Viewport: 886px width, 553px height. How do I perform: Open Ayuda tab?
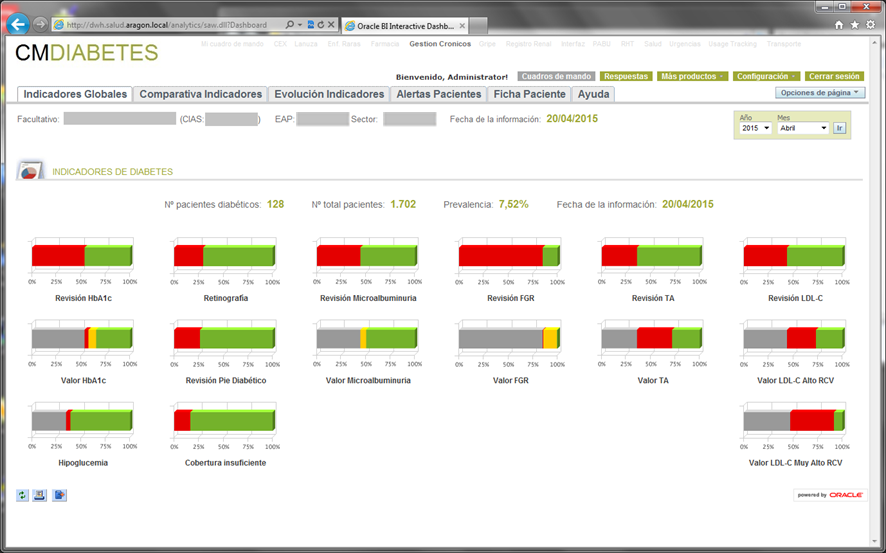[x=593, y=94]
